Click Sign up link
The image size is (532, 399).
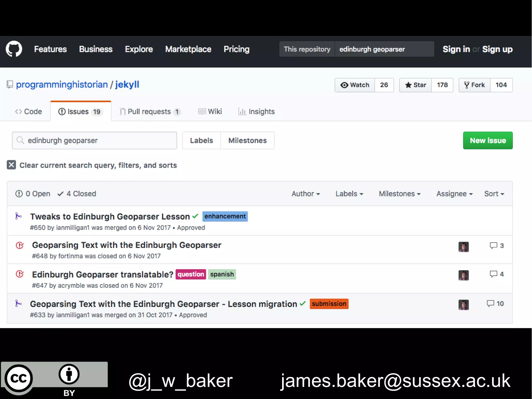point(497,49)
